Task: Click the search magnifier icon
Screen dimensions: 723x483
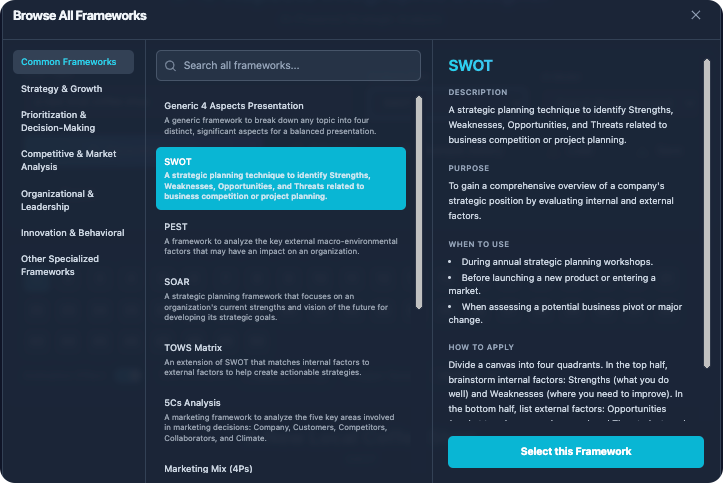Action: click(x=171, y=66)
